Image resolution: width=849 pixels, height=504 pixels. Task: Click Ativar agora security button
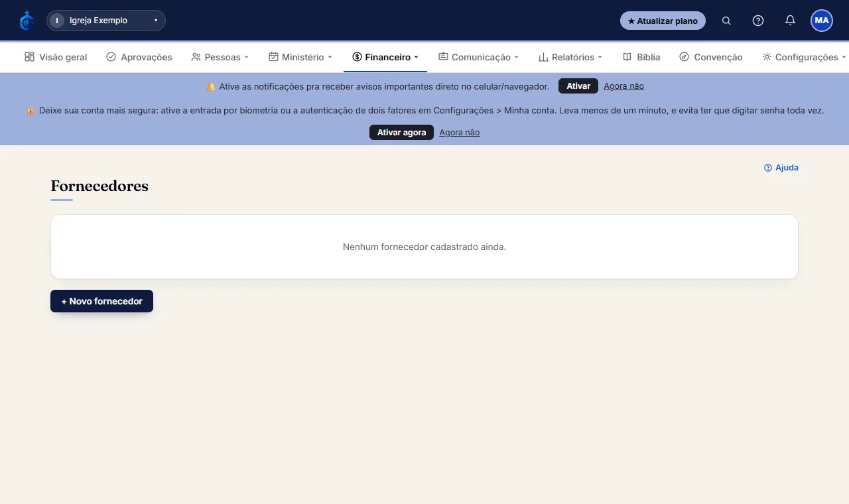[x=401, y=133]
